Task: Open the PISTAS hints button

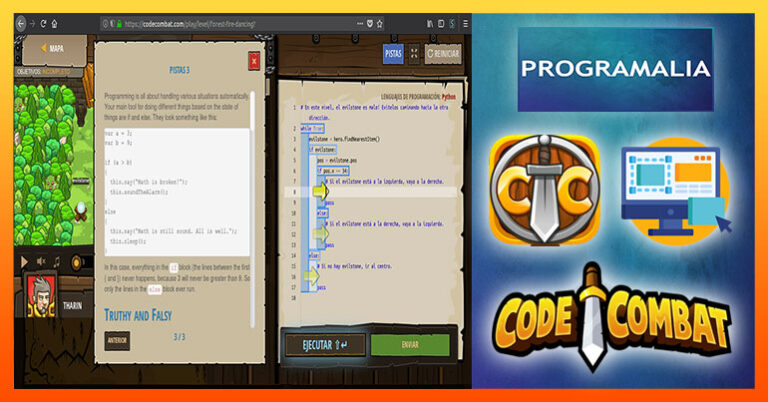Action: coord(393,54)
